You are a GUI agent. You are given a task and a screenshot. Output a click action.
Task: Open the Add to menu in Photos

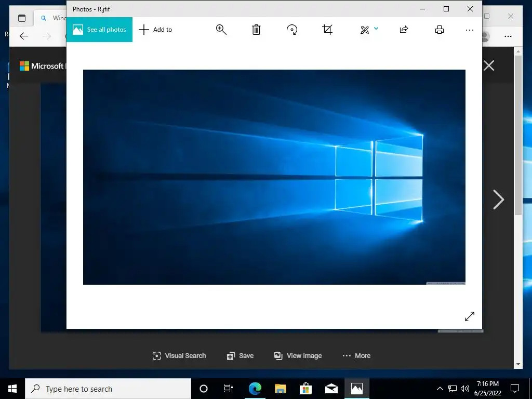[x=155, y=30]
